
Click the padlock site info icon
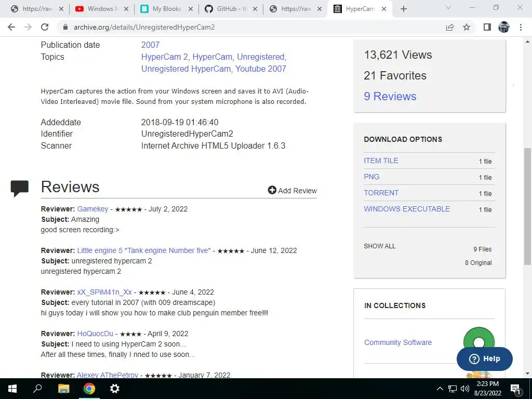pos(65,27)
